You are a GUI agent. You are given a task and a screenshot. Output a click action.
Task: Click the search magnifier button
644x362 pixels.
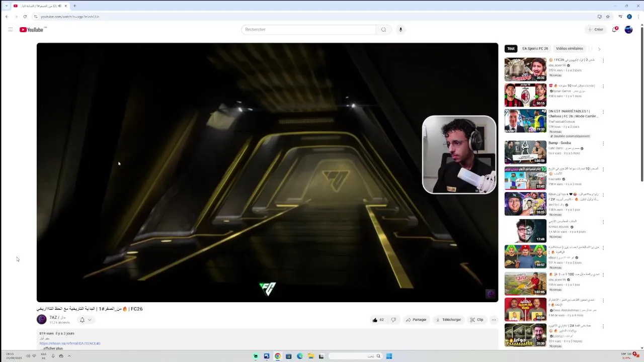pyautogui.click(x=383, y=30)
